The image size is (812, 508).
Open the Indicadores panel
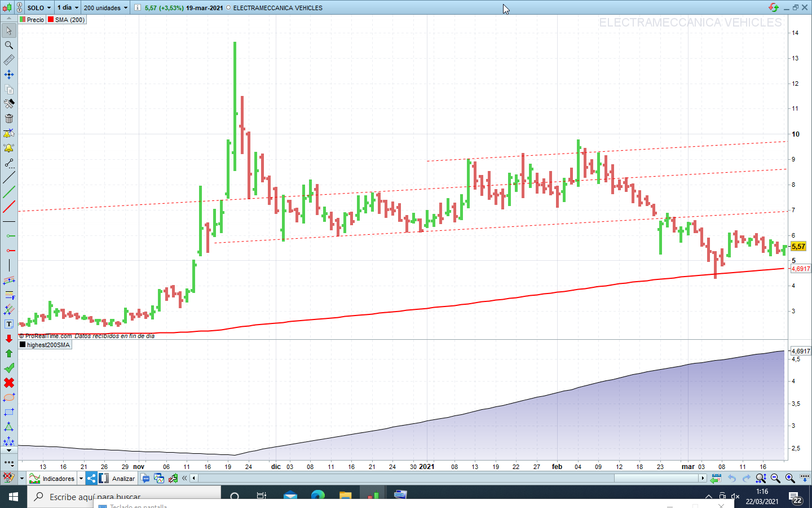click(x=53, y=479)
